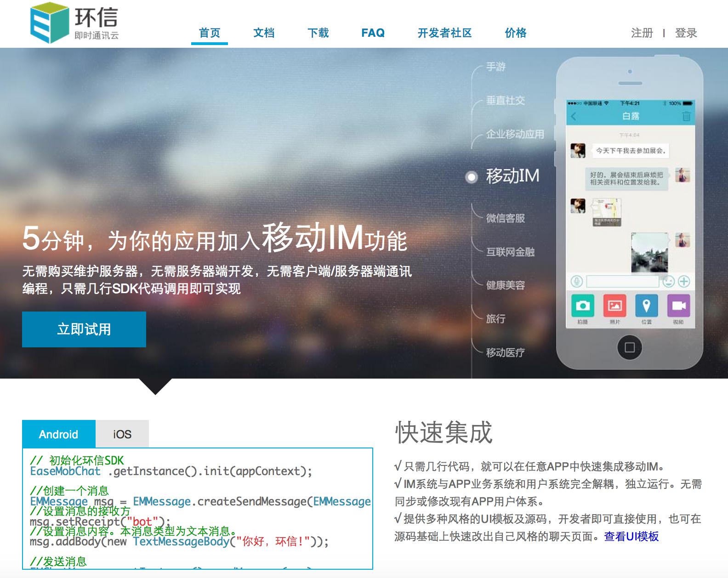This screenshot has height=578, width=728.
Task: Select 手游 in the scenario list
Action: pos(496,67)
